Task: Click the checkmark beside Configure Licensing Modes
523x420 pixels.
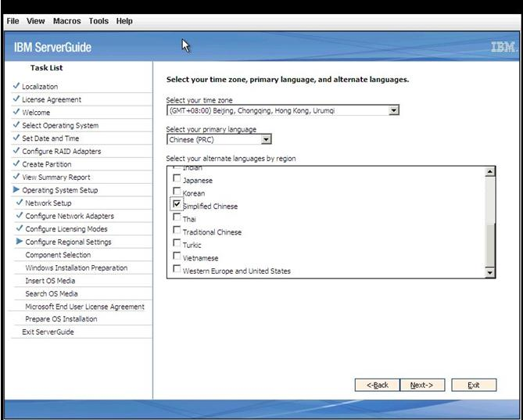Action: click(x=20, y=228)
